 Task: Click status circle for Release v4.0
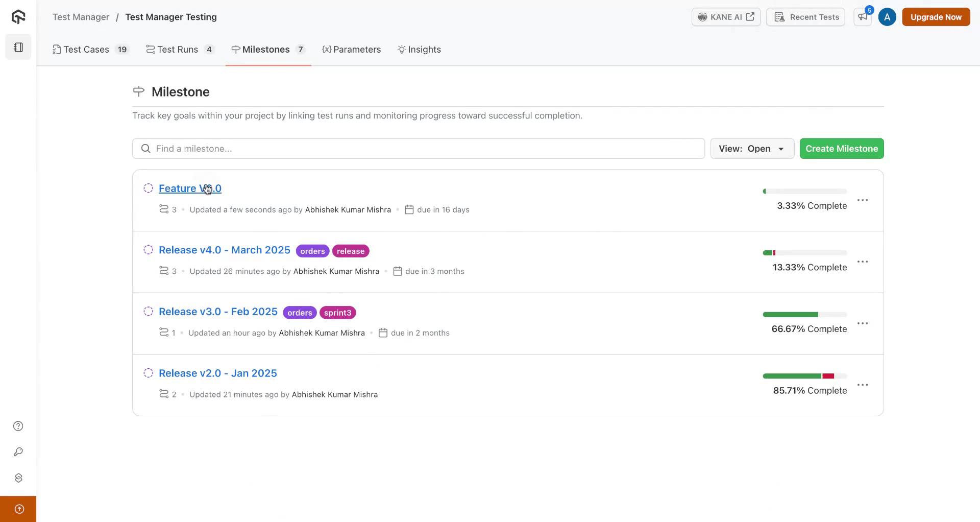[148, 250]
